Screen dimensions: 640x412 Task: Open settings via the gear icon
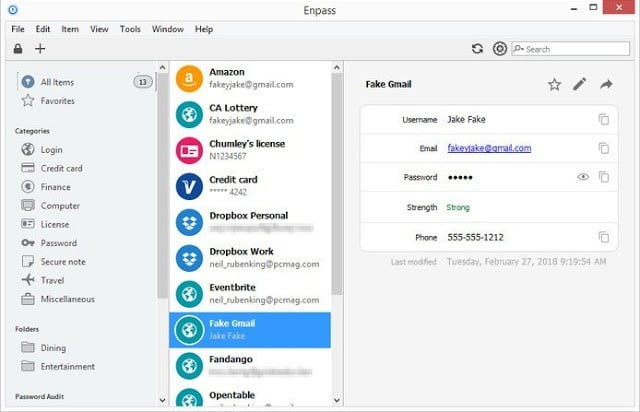pyautogui.click(x=500, y=49)
